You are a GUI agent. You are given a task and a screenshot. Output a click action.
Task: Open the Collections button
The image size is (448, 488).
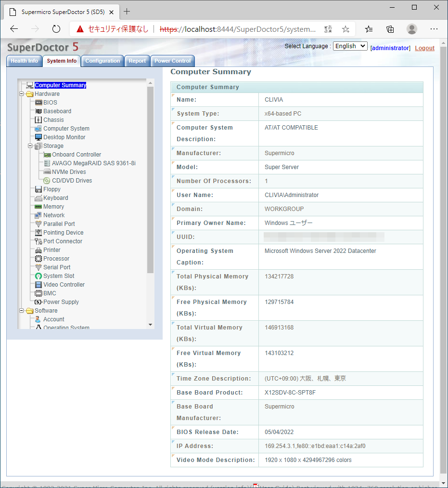(390, 29)
